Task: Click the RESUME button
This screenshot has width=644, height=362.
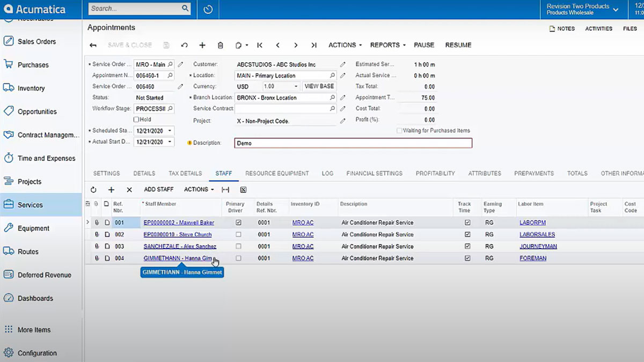Action: coord(458,45)
